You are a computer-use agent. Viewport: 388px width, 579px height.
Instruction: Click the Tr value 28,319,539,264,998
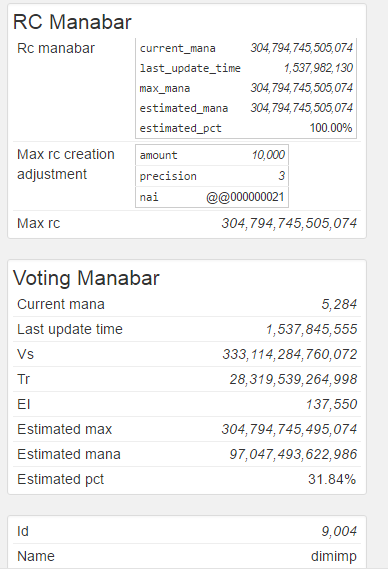point(293,379)
